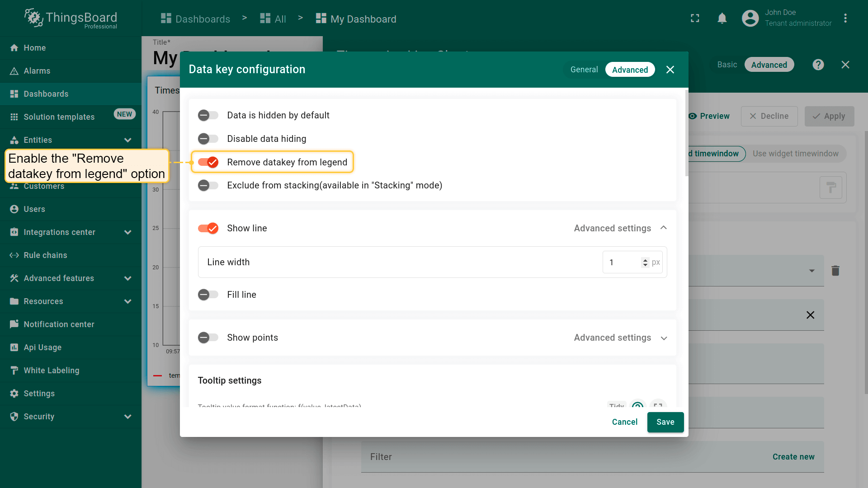Click the Home sidebar icon
This screenshot has width=868, height=488.
pos(14,48)
